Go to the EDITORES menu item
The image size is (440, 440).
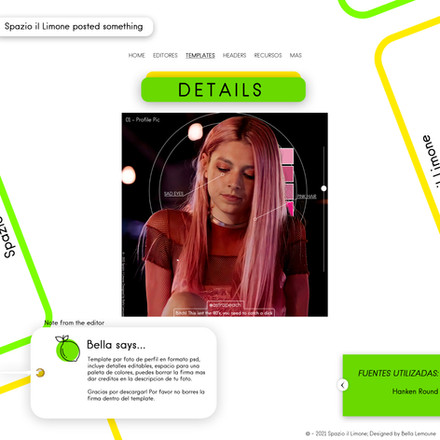(165, 55)
